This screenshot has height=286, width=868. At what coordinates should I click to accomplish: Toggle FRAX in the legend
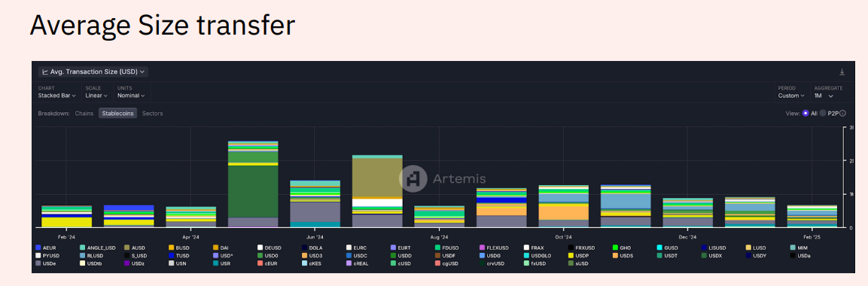pyautogui.click(x=535, y=248)
